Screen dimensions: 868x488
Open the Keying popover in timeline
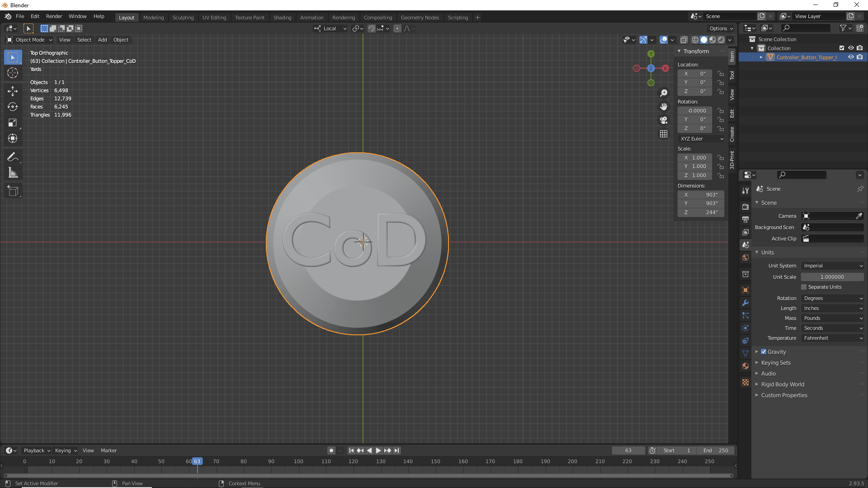click(66, 450)
